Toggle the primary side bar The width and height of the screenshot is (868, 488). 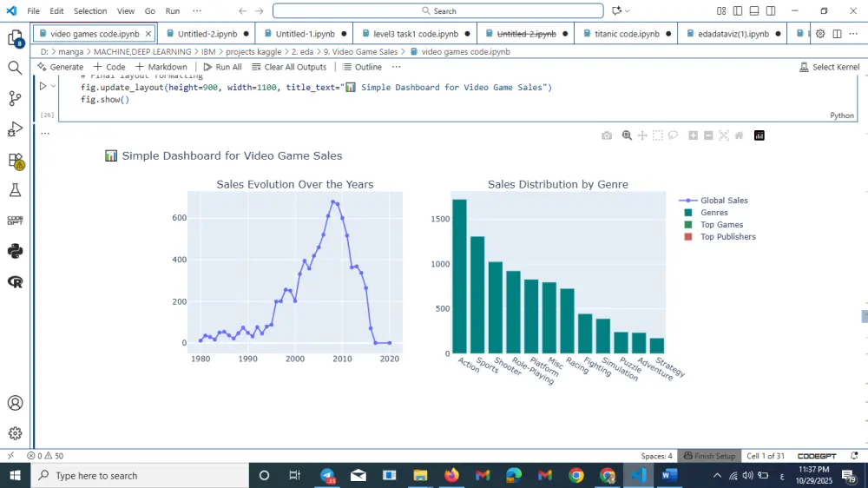point(738,10)
